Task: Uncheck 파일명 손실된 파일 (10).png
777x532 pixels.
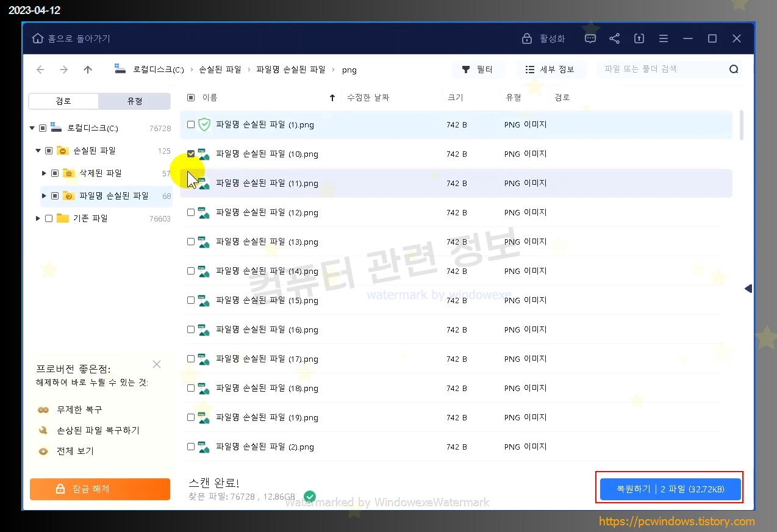Action: point(191,154)
